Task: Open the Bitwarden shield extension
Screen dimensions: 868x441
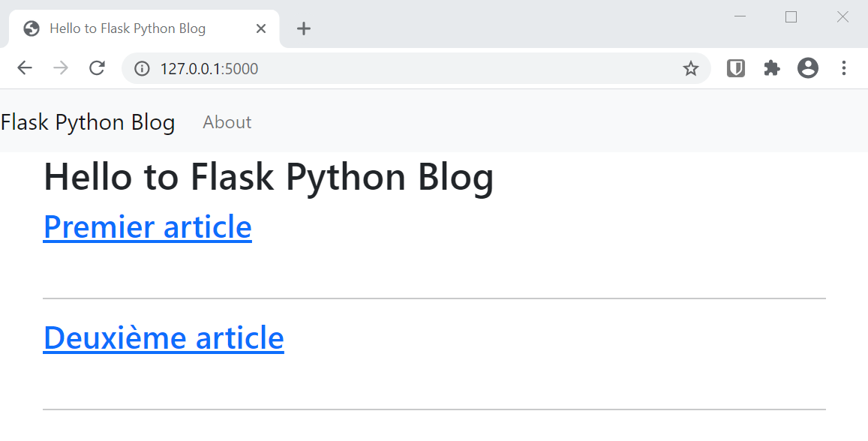Action: (x=736, y=68)
